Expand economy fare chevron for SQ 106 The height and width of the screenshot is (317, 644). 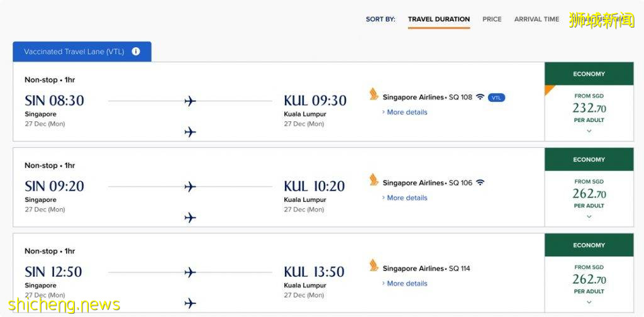tap(589, 217)
